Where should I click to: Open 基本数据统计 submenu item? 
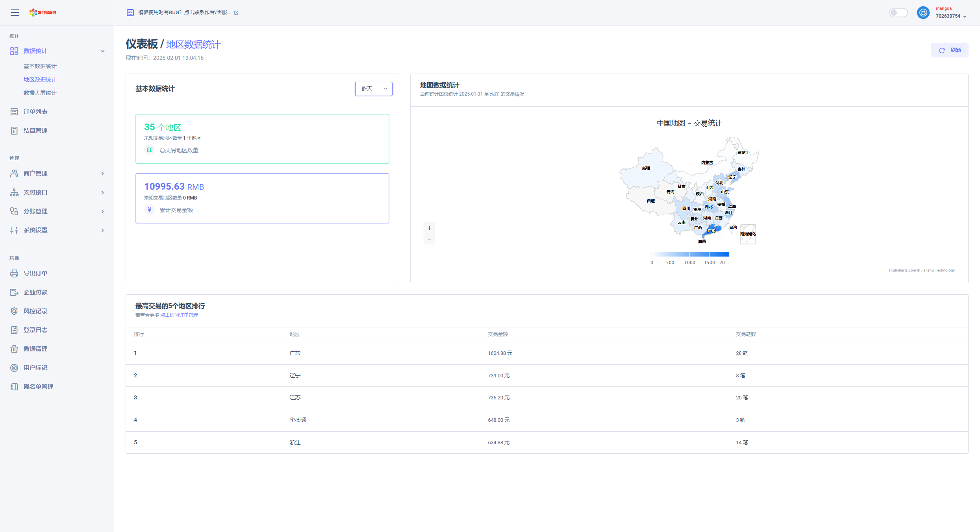40,66
